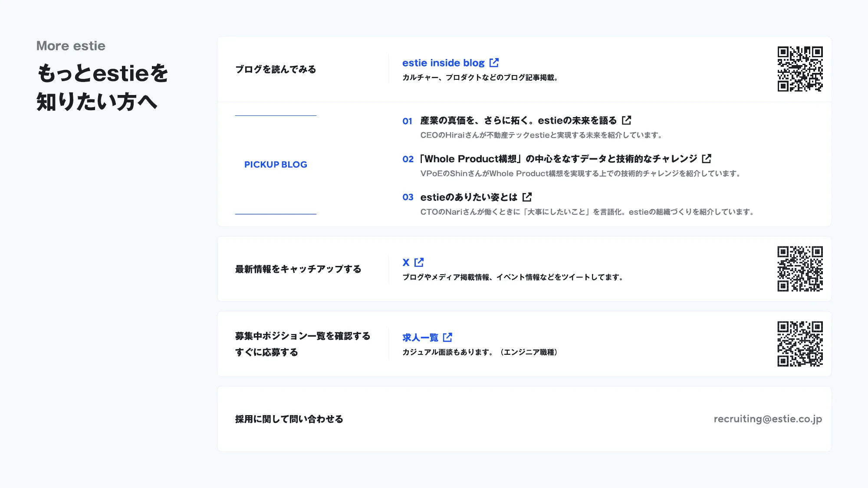868x488 pixels.
Task: Click the external link icon beside estie inside blog
Action: click(493, 62)
